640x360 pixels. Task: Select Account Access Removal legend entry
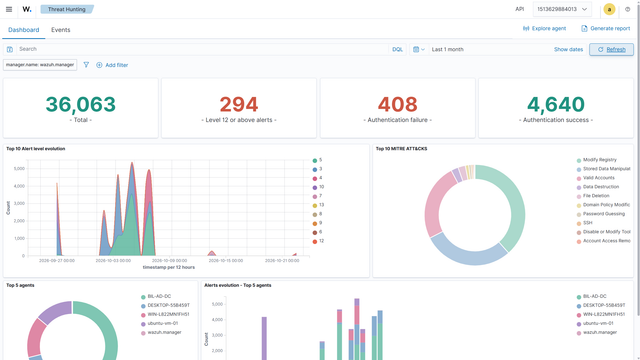[x=604, y=241]
